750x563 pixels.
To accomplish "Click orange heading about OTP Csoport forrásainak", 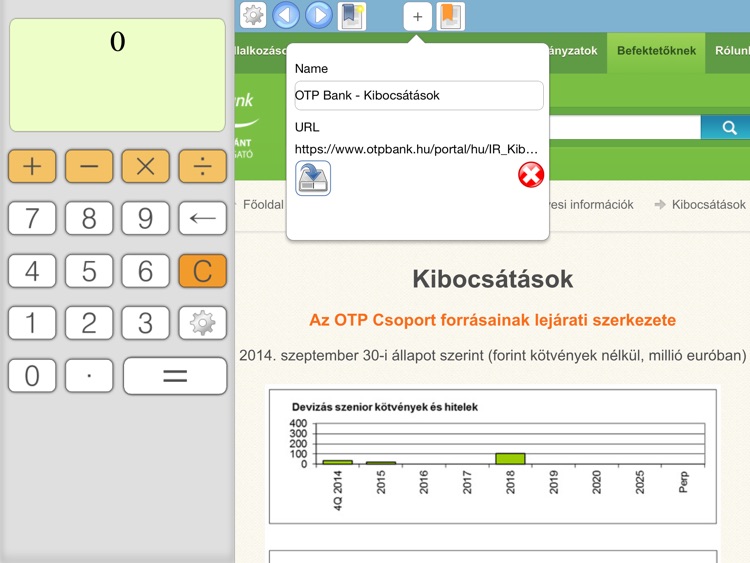I will [x=493, y=320].
